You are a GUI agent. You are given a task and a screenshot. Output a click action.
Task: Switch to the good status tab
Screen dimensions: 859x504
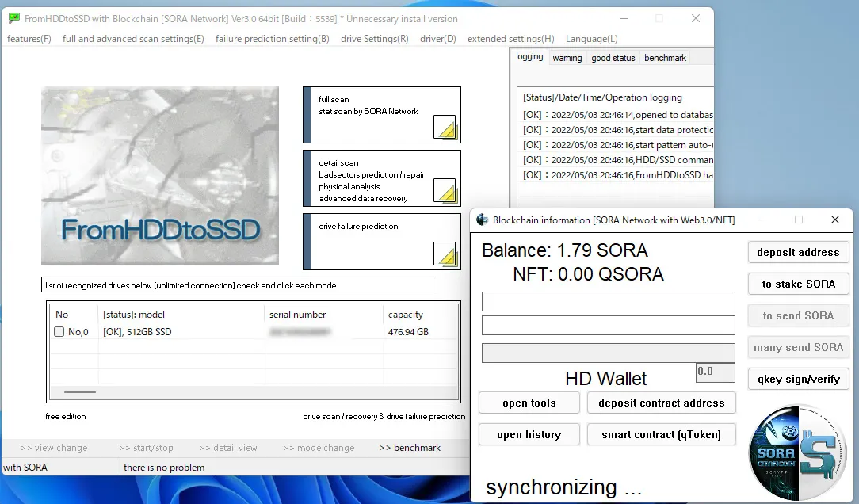[613, 57]
